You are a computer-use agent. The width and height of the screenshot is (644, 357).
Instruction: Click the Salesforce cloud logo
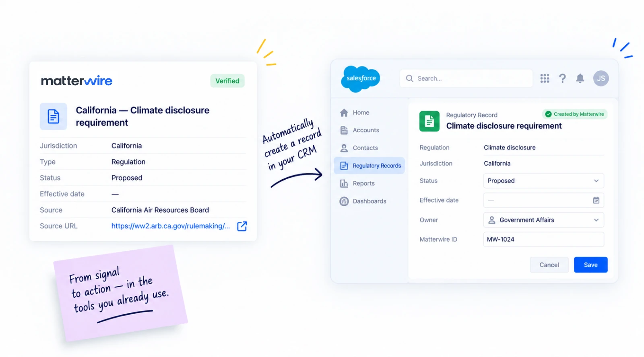(361, 79)
